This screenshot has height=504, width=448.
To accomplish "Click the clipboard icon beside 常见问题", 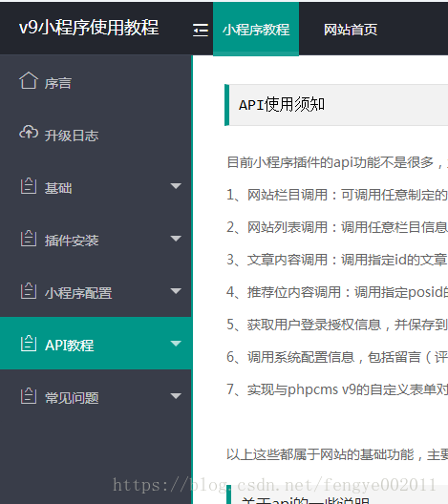I will [x=29, y=396].
